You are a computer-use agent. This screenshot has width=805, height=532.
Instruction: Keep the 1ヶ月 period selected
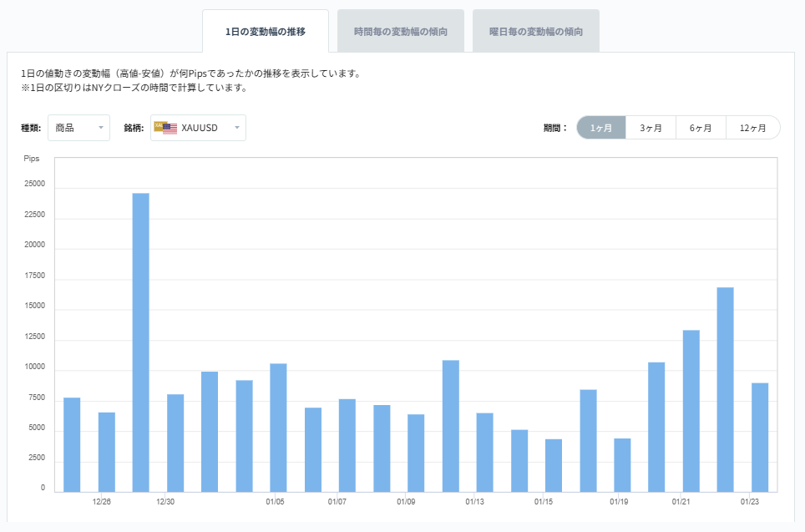(x=600, y=127)
